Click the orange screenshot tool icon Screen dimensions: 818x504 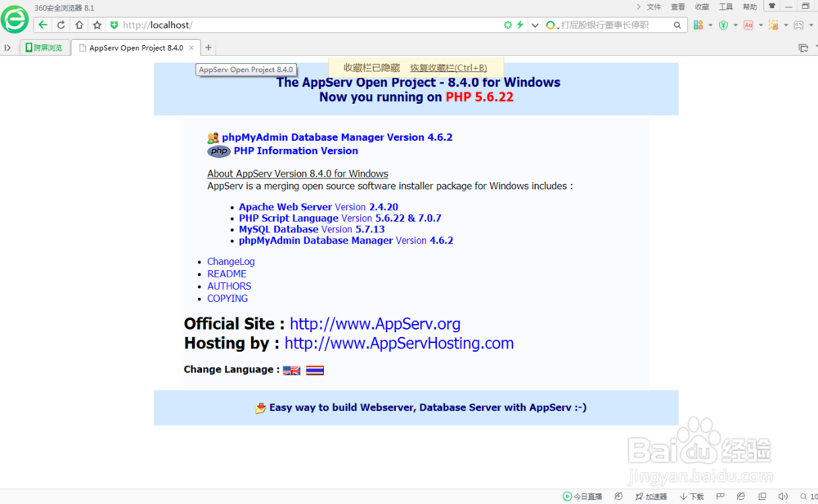[x=773, y=25]
